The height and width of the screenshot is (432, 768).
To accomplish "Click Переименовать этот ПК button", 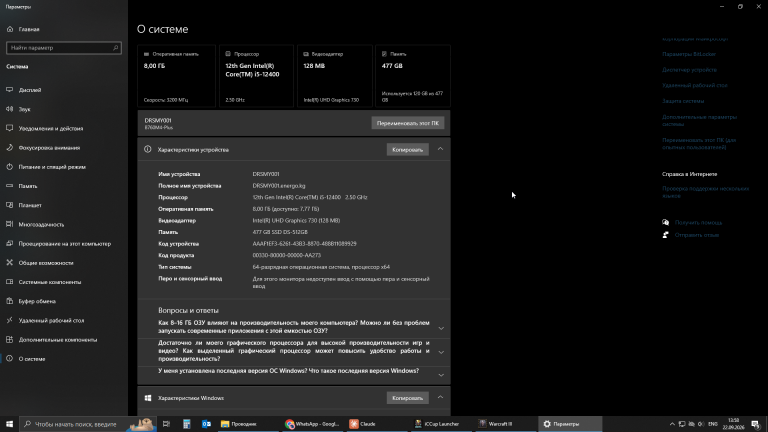I will (x=408, y=123).
